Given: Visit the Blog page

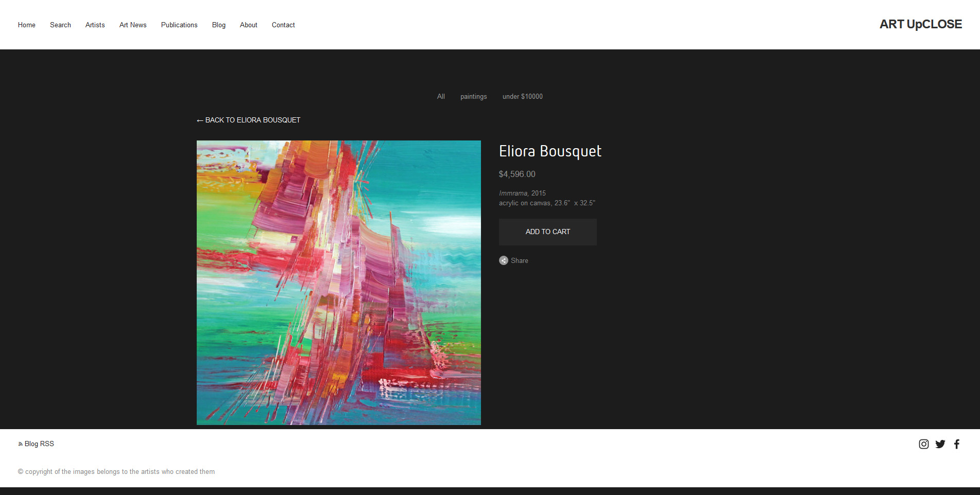Looking at the screenshot, I should point(219,25).
